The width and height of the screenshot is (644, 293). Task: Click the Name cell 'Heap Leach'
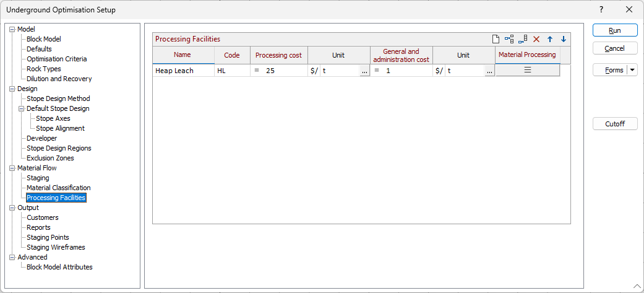[184, 71]
